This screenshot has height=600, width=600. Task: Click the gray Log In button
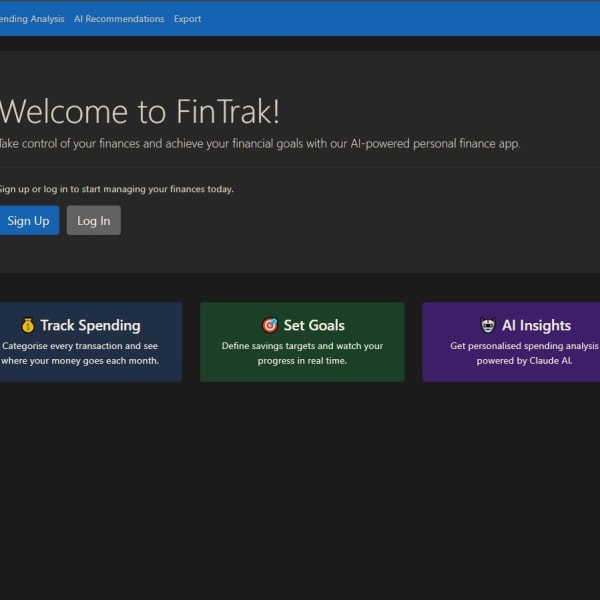(x=94, y=220)
